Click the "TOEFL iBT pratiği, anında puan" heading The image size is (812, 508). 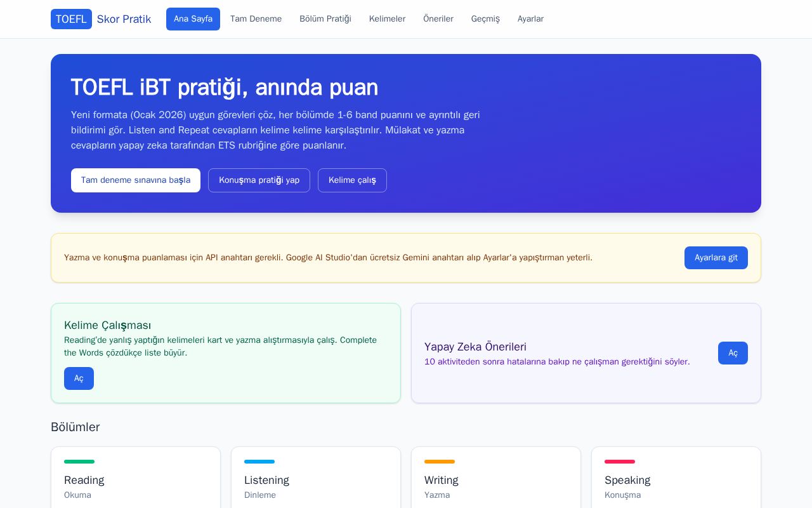coord(225,88)
